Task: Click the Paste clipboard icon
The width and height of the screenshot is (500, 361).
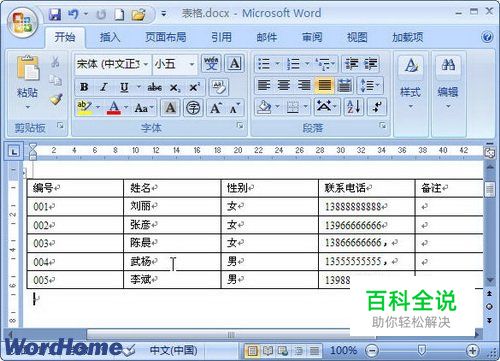Action: 28,68
